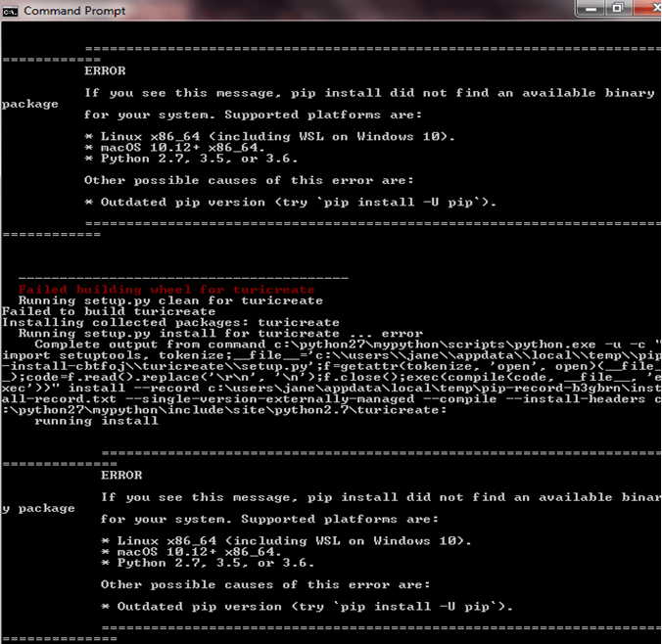The image size is (662, 644).
Task: Close the Command Prompt window
Action: (648, 9)
